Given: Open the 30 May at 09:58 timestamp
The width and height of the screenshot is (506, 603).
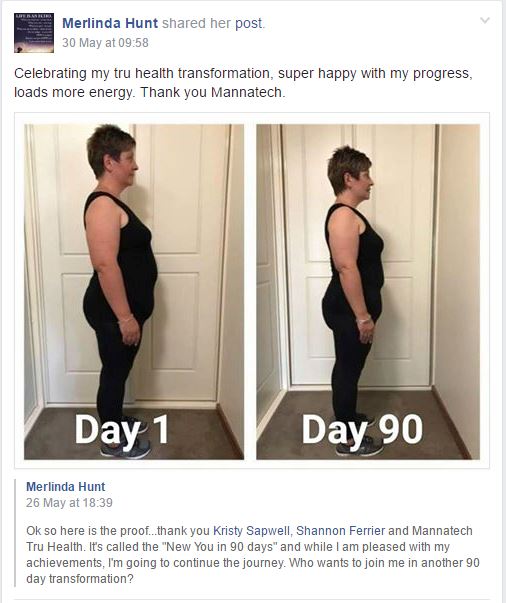Looking at the screenshot, I should tap(105, 42).
